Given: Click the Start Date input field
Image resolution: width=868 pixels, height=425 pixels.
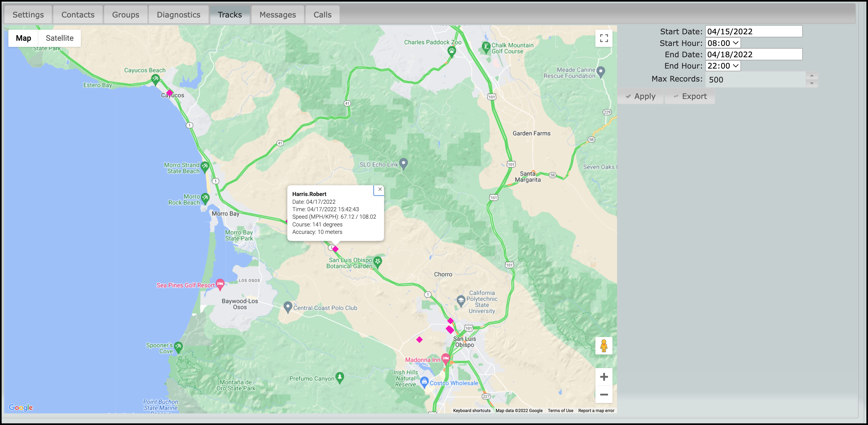Looking at the screenshot, I should (754, 31).
